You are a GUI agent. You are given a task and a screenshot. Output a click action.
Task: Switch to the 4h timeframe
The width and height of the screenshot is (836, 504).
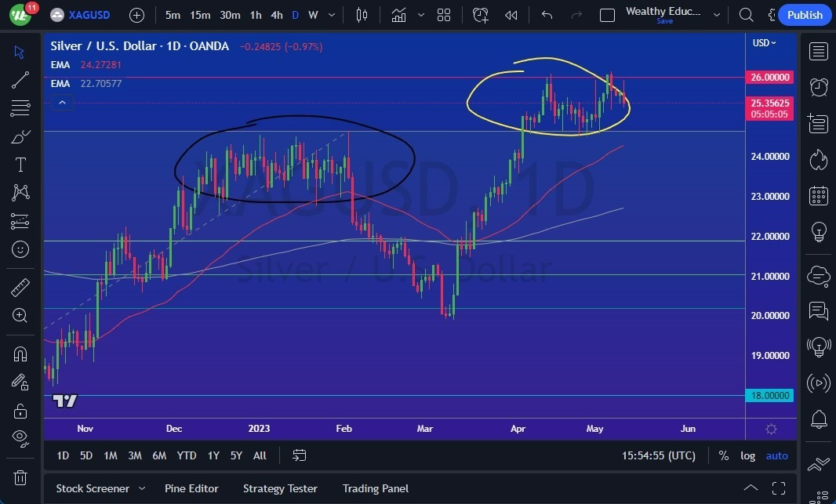pos(277,15)
